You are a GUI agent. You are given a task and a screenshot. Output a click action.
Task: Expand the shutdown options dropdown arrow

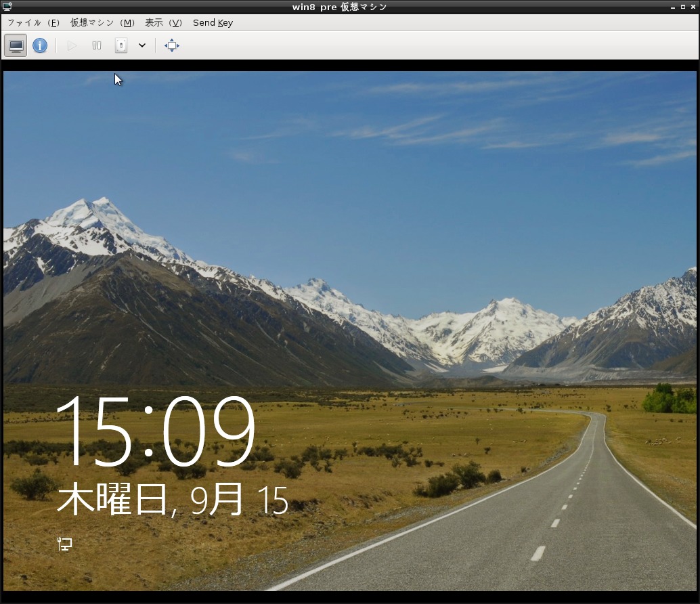coord(142,45)
